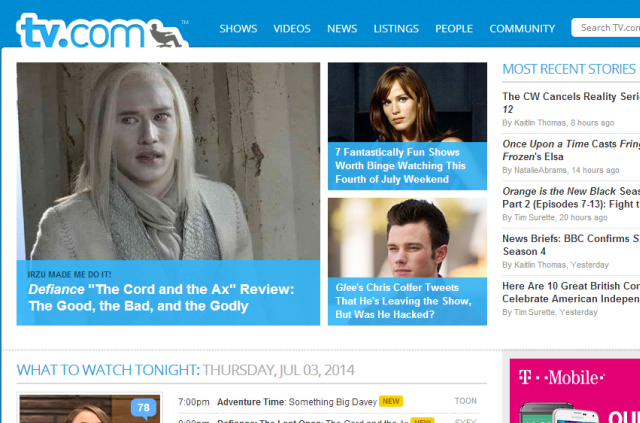The height and width of the screenshot is (423, 640).
Task: Click WHAT TO WATCH TONIGHT heading
Action: 108,370
